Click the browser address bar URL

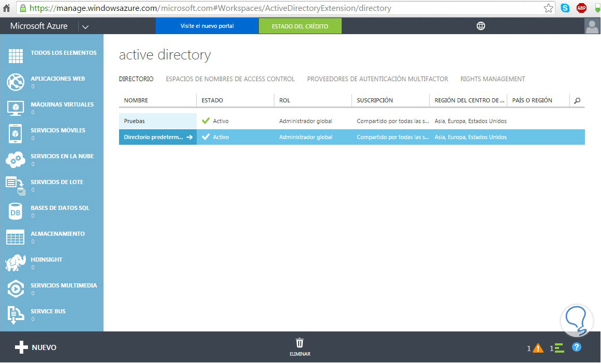210,8
